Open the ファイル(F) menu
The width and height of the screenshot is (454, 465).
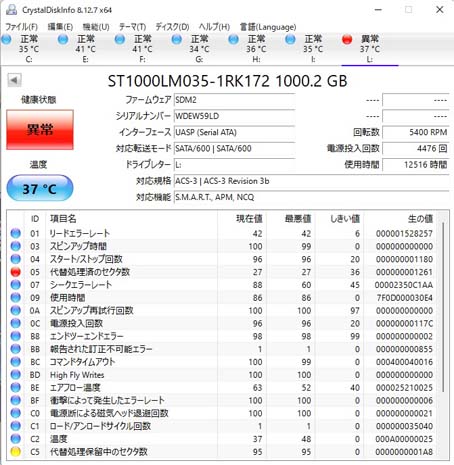21,27
